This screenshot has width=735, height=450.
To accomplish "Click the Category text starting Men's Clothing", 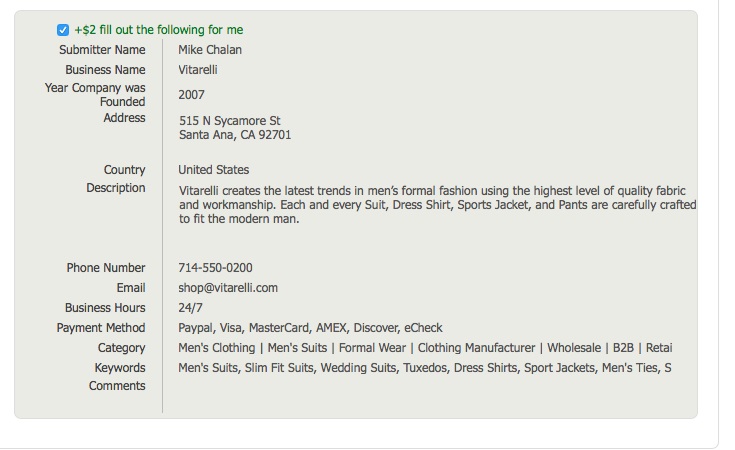I will 425,348.
